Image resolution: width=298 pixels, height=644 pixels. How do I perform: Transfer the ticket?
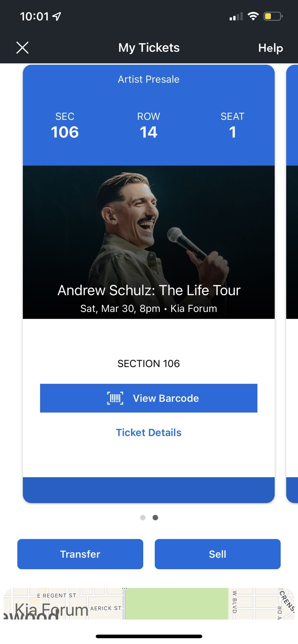(x=80, y=554)
